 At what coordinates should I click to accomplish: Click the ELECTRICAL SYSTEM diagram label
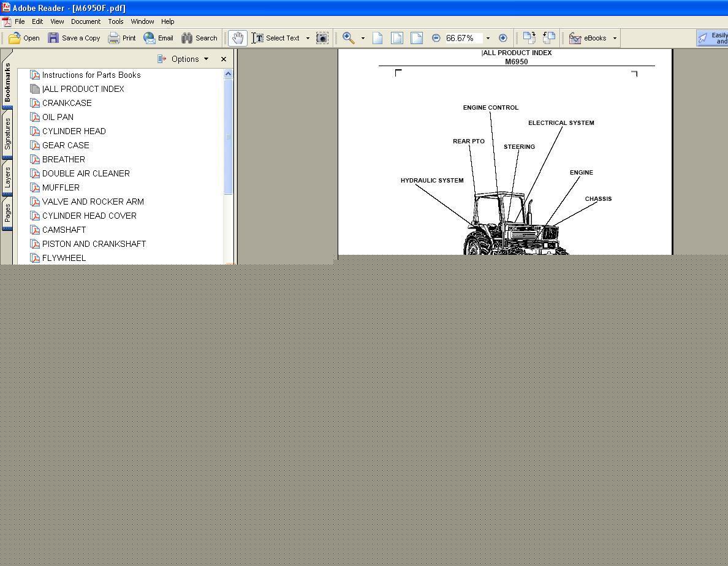(x=561, y=123)
